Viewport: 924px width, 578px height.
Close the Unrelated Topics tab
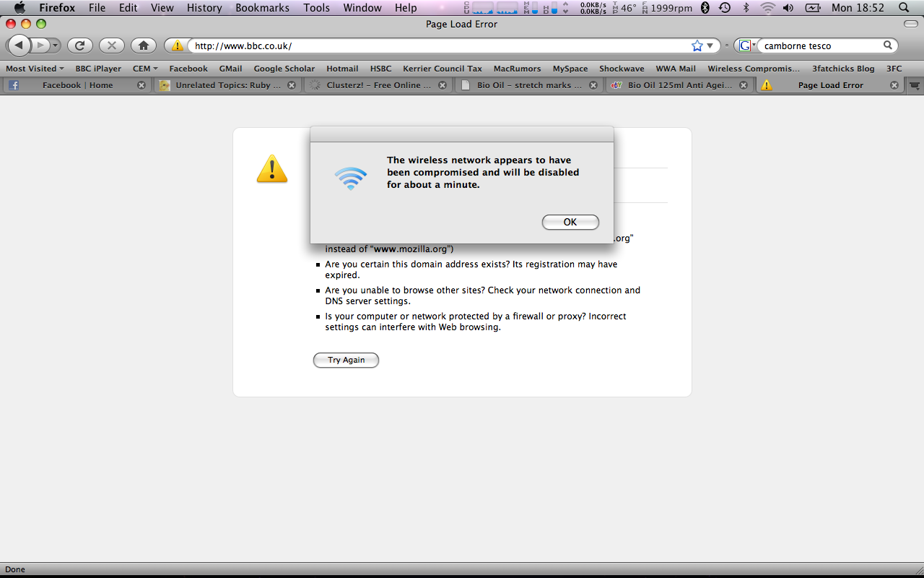pyautogui.click(x=292, y=85)
